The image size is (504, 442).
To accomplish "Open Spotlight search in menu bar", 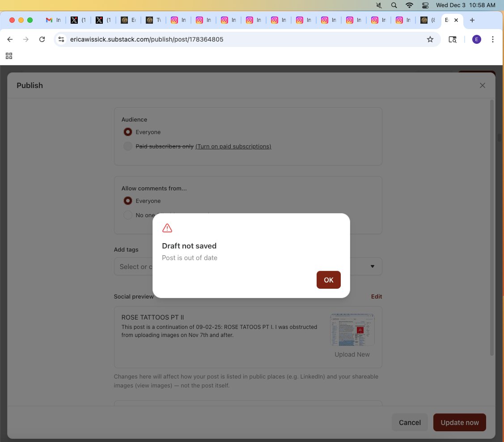I will pyautogui.click(x=394, y=5).
